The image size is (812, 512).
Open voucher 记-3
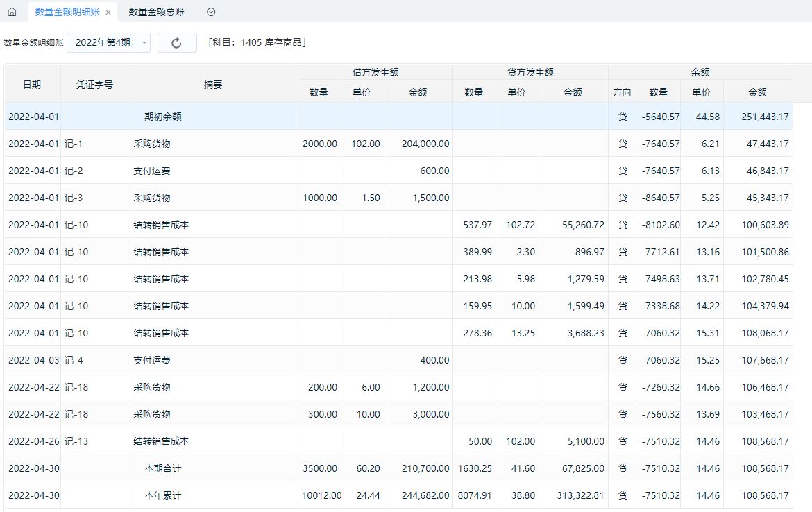click(x=74, y=198)
